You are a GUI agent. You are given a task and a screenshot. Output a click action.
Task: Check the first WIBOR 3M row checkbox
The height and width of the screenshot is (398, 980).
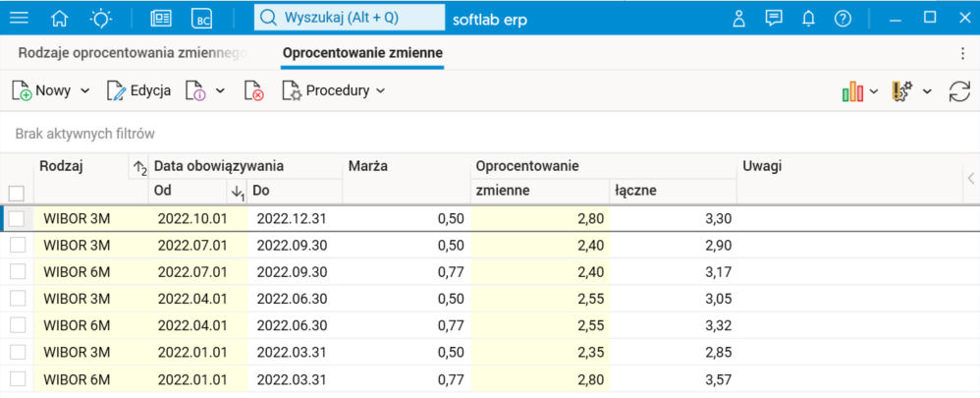17,218
